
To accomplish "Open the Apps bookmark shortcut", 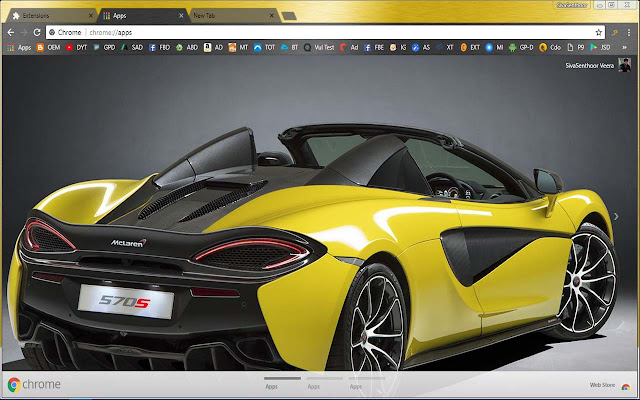I will [19, 47].
